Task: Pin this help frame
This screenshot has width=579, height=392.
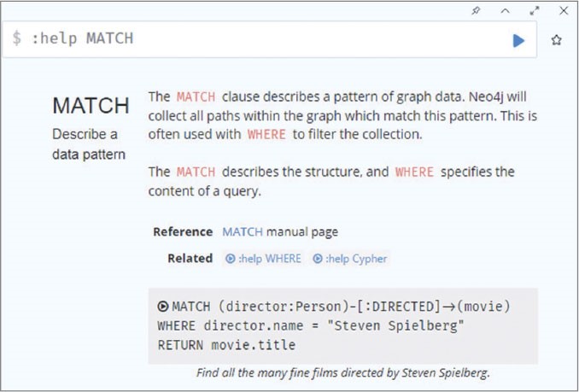Action: coord(476,11)
